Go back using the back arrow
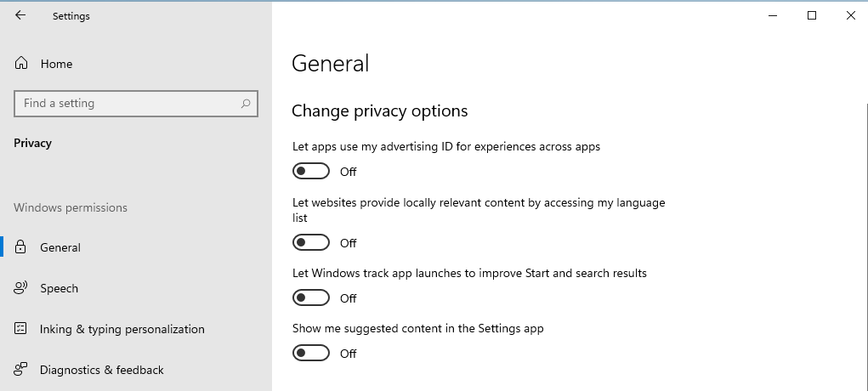 tap(20, 15)
